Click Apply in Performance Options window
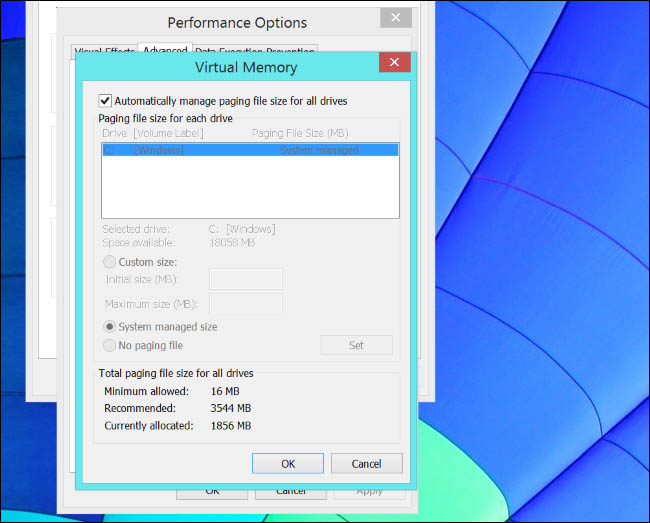 [369, 492]
